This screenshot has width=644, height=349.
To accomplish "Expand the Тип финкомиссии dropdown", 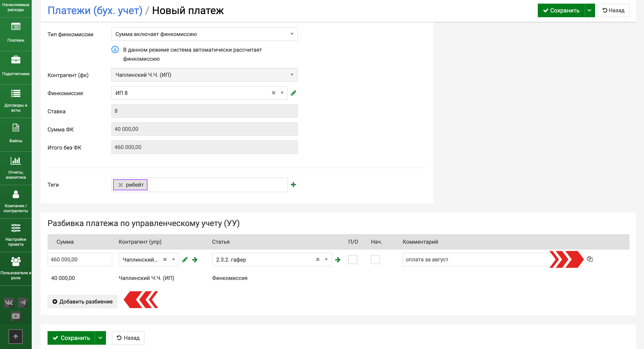I will [204, 34].
